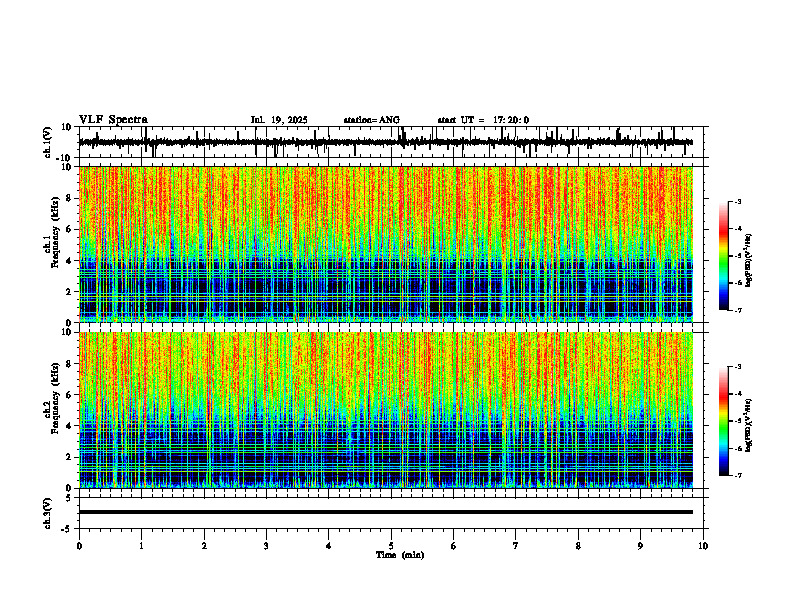Click the ch.1 spectrogram "8" kHz tick label
The height and width of the screenshot is (612, 792).
pyautogui.click(x=69, y=198)
